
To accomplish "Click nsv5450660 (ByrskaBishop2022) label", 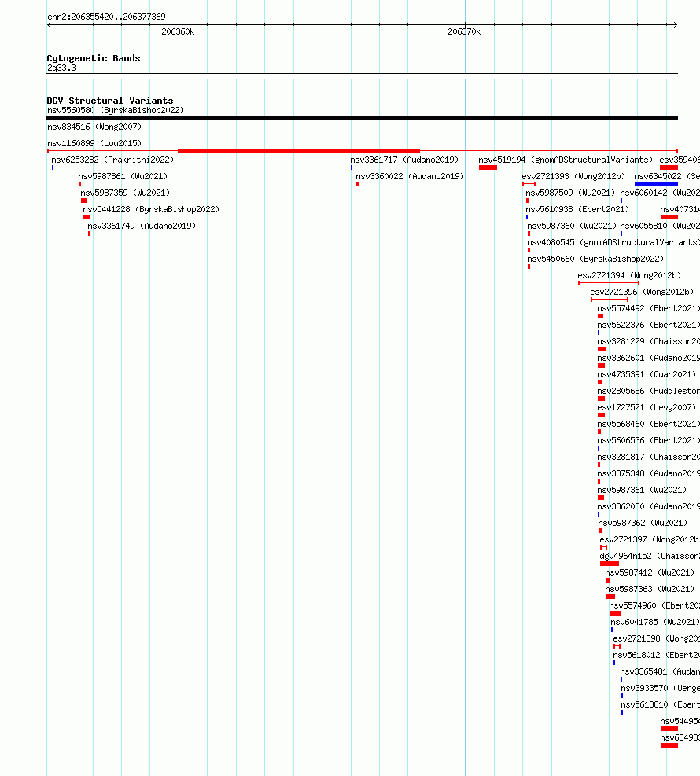I will click(595, 259).
